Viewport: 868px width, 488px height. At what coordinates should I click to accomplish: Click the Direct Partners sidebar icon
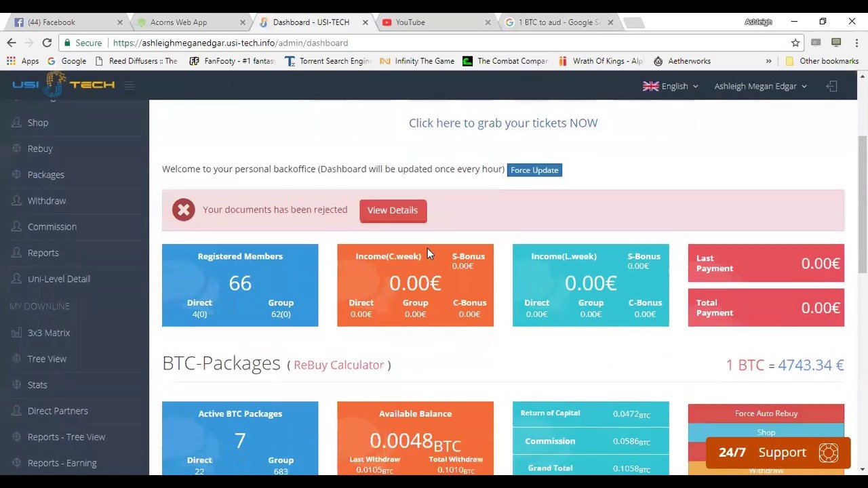coord(16,411)
